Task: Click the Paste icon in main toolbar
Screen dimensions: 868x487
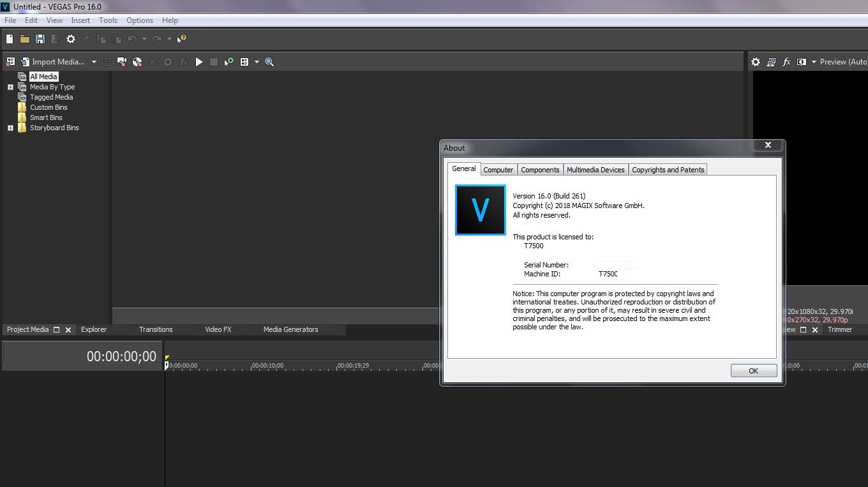Action: point(117,39)
